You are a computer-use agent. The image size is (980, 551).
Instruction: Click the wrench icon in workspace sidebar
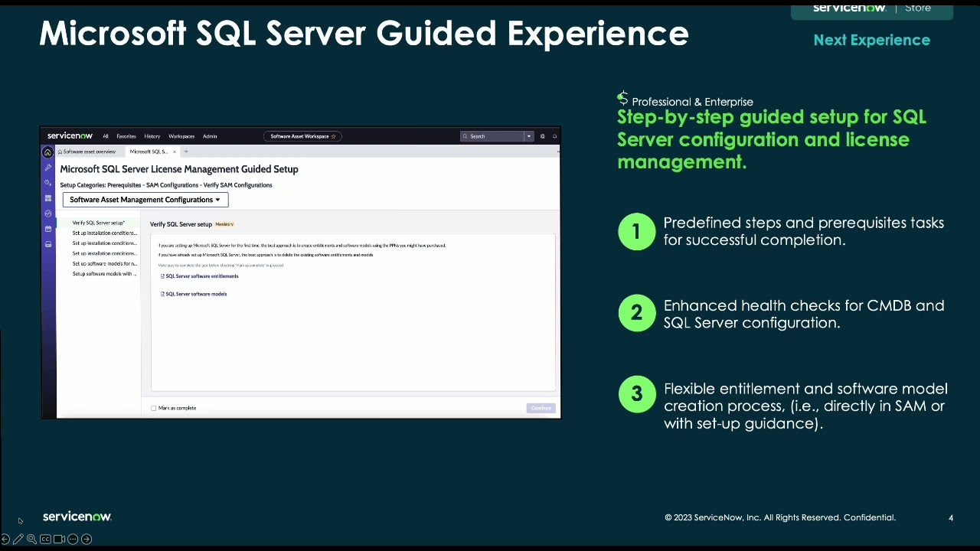pyautogui.click(x=48, y=168)
